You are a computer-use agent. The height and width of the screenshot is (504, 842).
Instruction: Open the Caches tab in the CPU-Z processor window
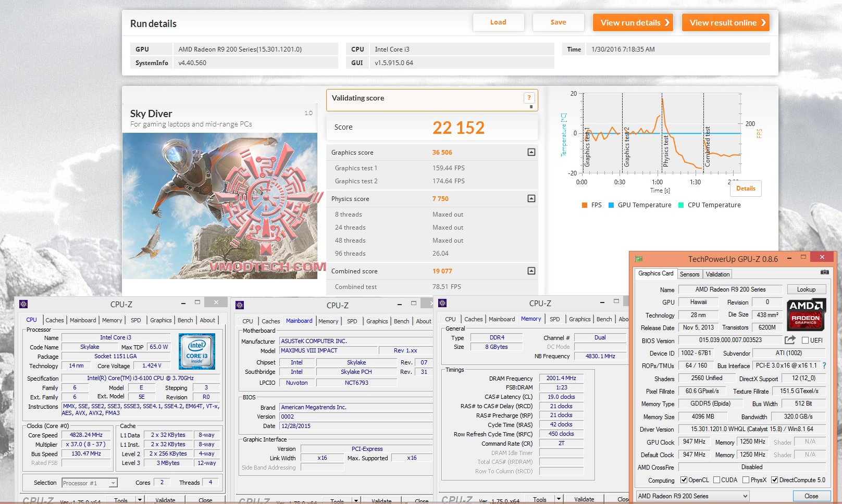pos(54,320)
